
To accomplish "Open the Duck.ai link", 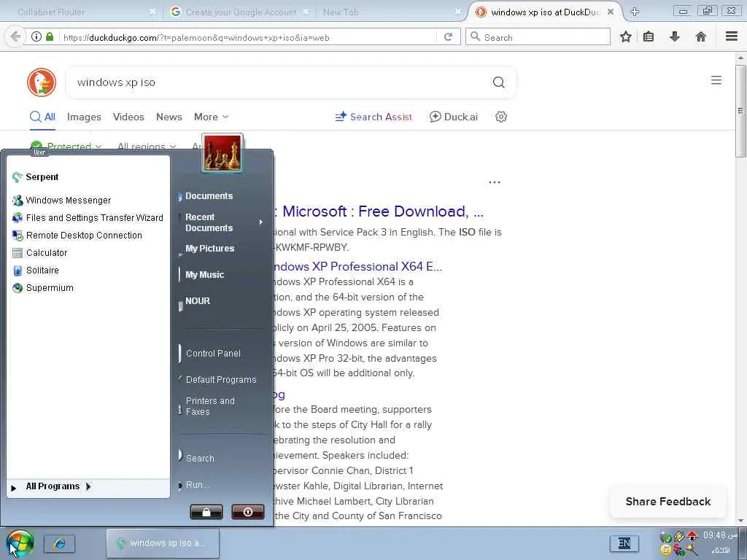I will (x=454, y=117).
